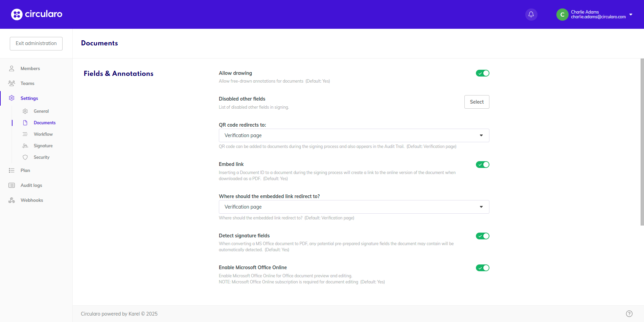Screen dimensions: 644x322
Task: Turn off the Embed link toggle
Action: coord(482,165)
